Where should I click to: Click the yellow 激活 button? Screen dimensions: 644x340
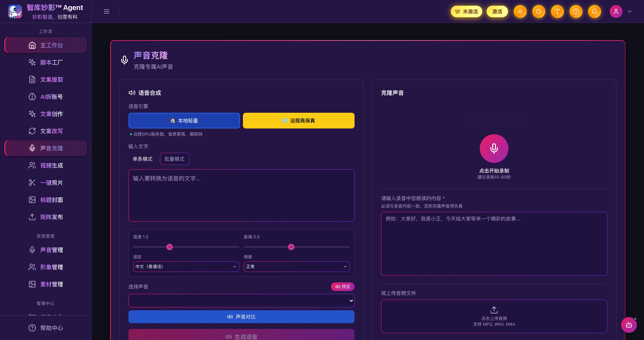497,11
